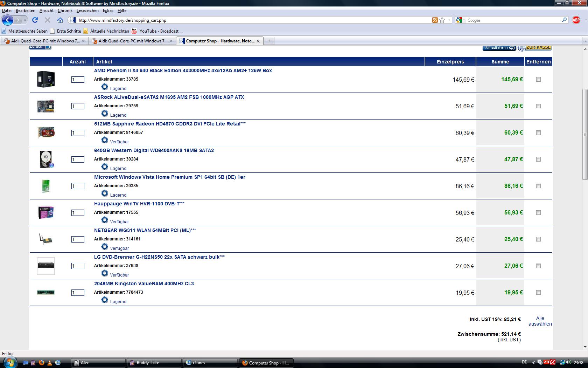
Task: Open the Bearbeiten menu
Action: (25, 11)
